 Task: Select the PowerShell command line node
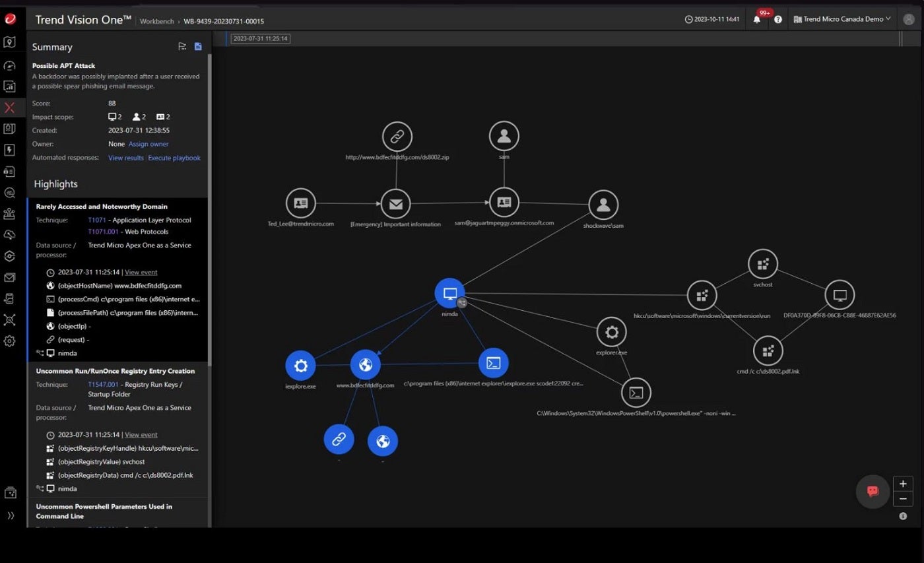coord(636,393)
